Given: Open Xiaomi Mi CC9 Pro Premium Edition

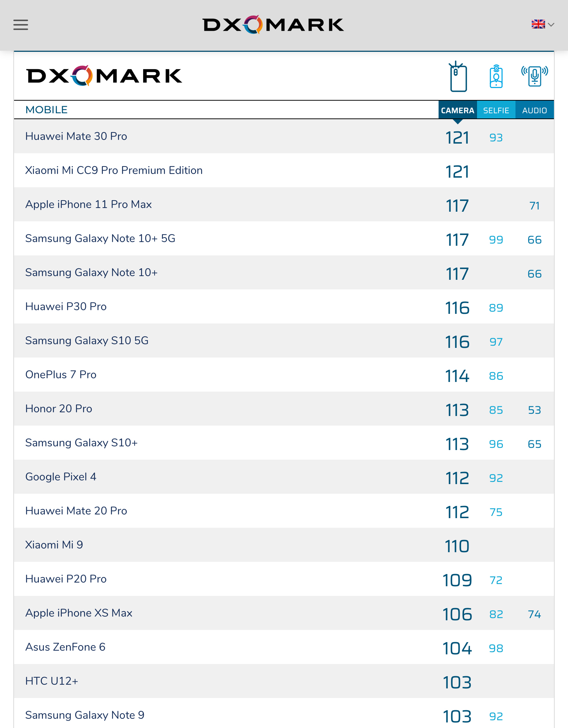Looking at the screenshot, I should pyautogui.click(x=114, y=170).
